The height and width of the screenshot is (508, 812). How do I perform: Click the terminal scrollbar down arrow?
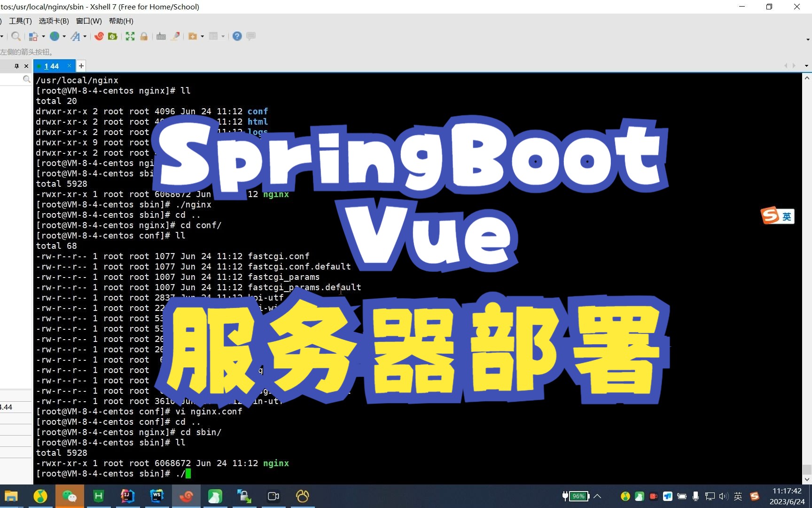click(x=807, y=479)
